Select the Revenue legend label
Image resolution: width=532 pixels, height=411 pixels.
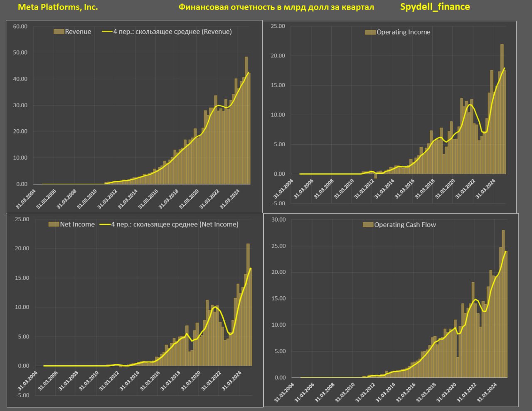click(x=78, y=32)
